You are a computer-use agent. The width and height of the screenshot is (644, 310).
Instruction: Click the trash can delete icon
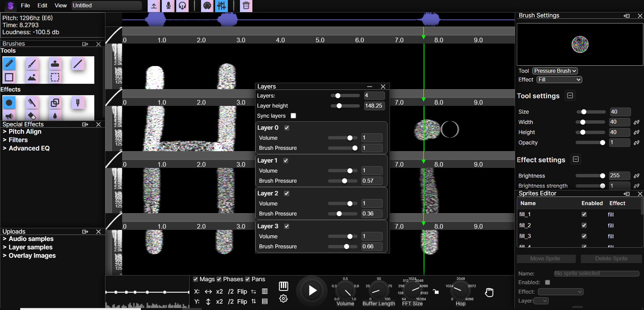click(246, 6)
